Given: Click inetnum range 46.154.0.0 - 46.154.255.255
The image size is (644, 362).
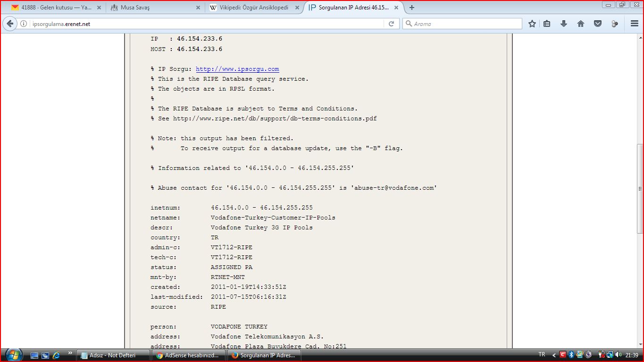Looking at the screenshot, I should [262, 208].
